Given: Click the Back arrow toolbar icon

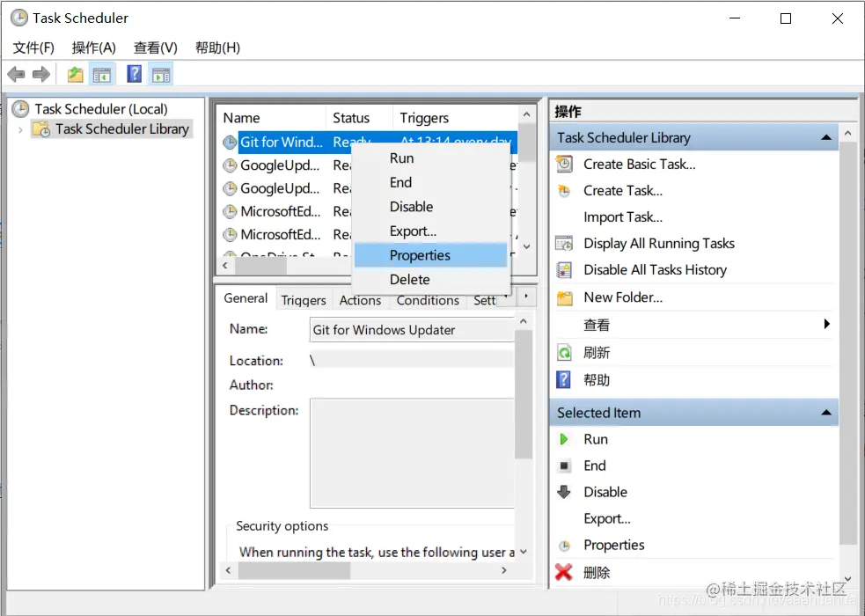Looking at the screenshot, I should click(x=17, y=74).
